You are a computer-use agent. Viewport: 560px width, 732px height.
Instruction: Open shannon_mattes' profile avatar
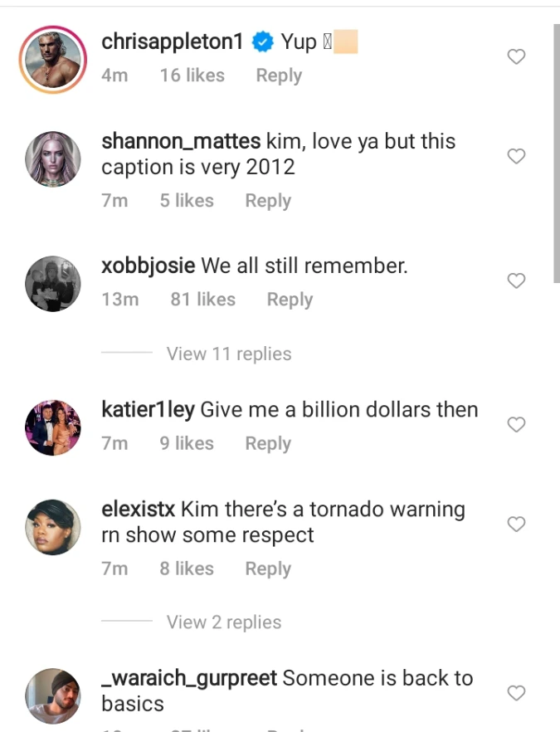coord(52,158)
